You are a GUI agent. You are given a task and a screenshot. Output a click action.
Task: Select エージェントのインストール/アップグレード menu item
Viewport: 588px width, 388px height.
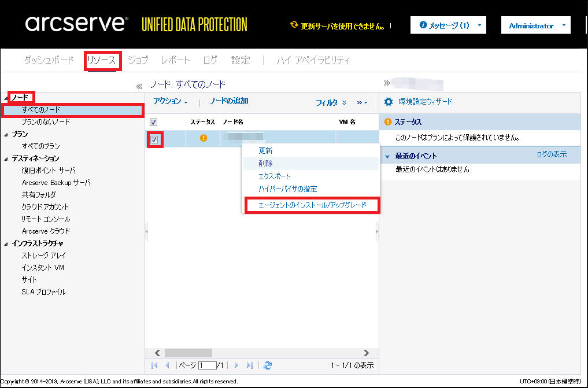coord(312,205)
